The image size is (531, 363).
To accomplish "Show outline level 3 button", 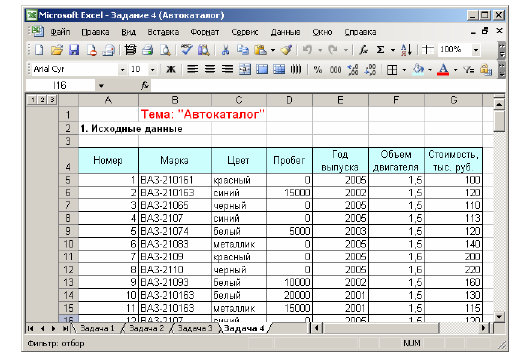I will point(52,100).
